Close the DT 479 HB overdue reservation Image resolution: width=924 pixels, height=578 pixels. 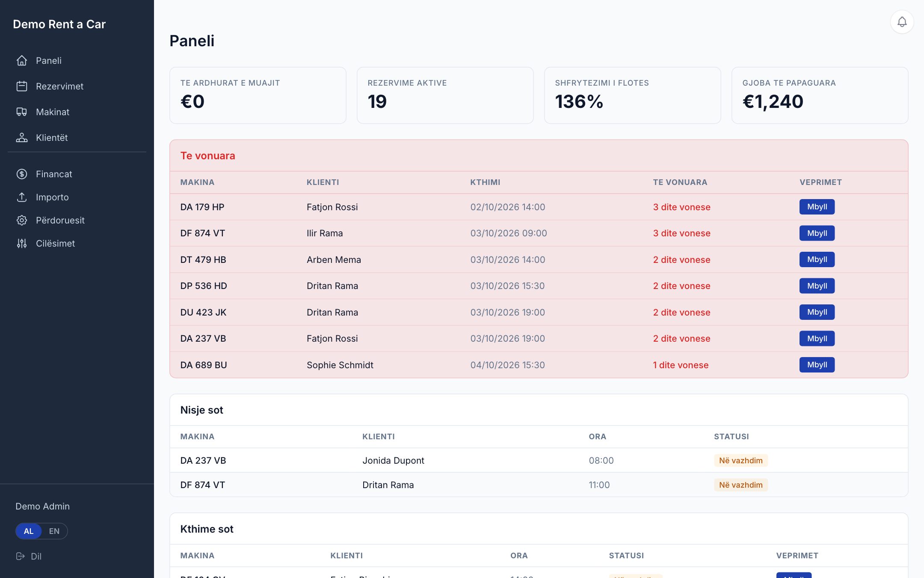point(817,259)
